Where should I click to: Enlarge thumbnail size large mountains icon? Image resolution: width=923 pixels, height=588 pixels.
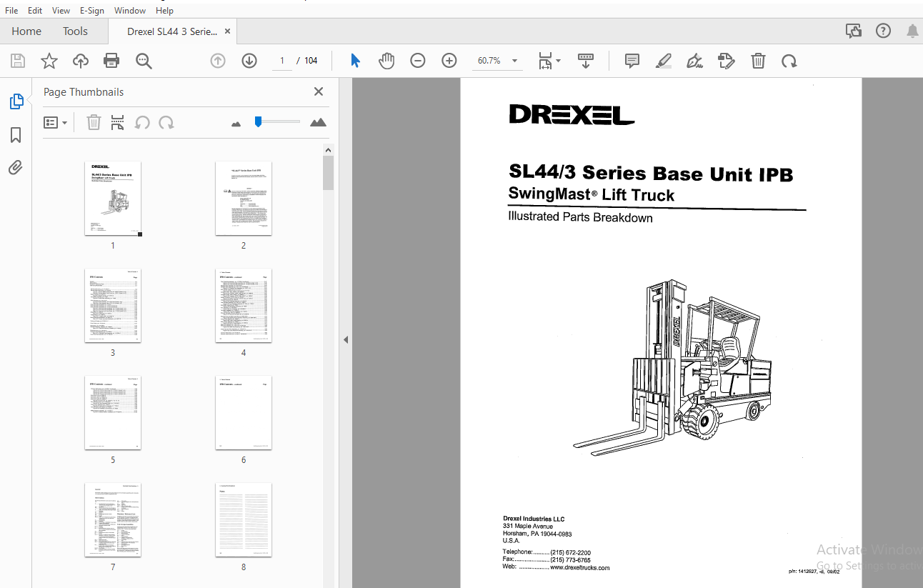(x=318, y=123)
